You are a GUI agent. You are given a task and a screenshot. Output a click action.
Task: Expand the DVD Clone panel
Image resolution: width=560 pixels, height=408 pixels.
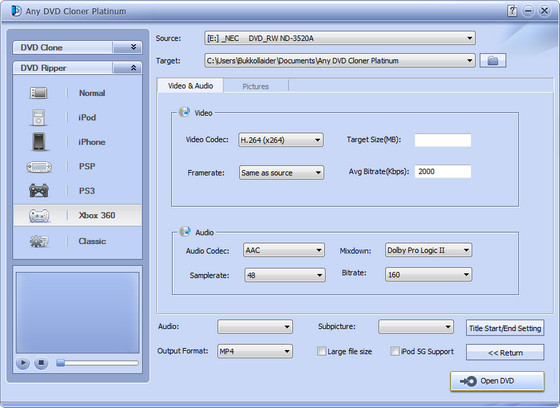point(133,47)
